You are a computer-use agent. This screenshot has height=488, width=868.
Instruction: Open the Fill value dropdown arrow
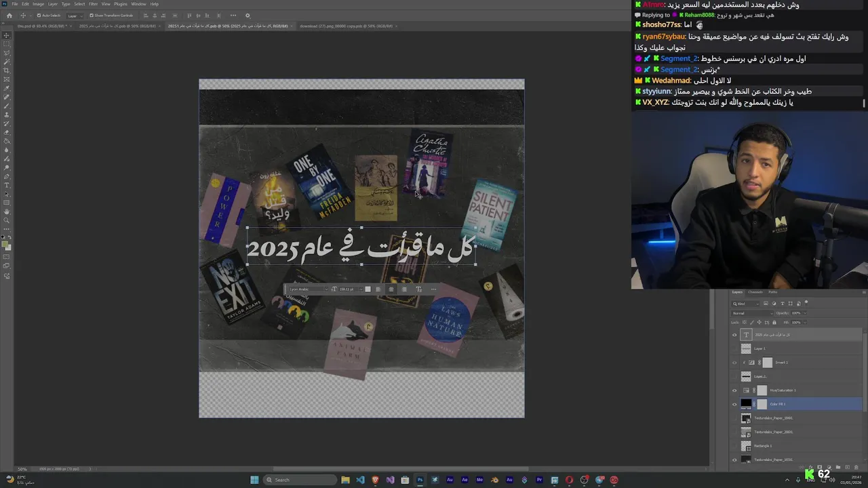click(805, 323)
